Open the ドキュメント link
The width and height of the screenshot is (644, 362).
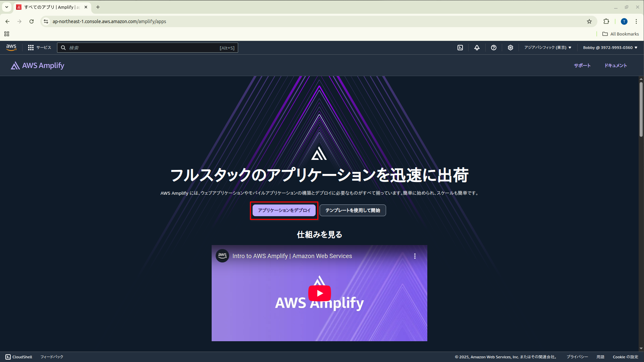[x=615, y=66]
